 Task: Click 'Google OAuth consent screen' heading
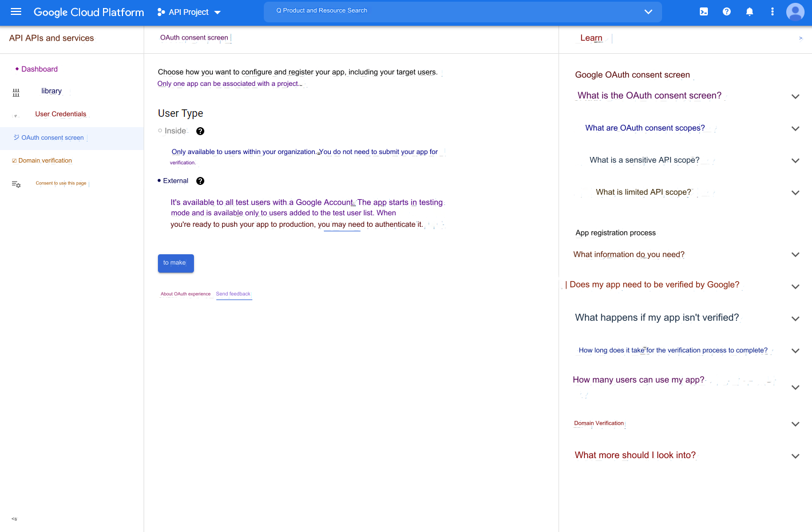coord(632,75)
